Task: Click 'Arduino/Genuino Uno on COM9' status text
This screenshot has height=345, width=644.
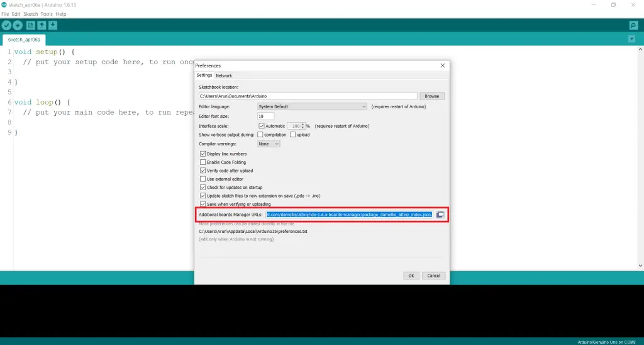Action: (606, 342)
